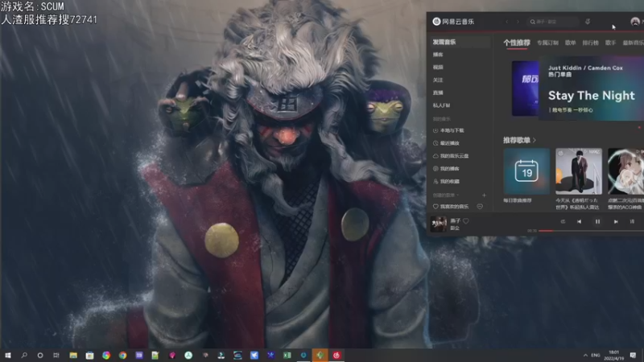Go back with the left arrow in the music app header
644x362 pixels.
507,22
